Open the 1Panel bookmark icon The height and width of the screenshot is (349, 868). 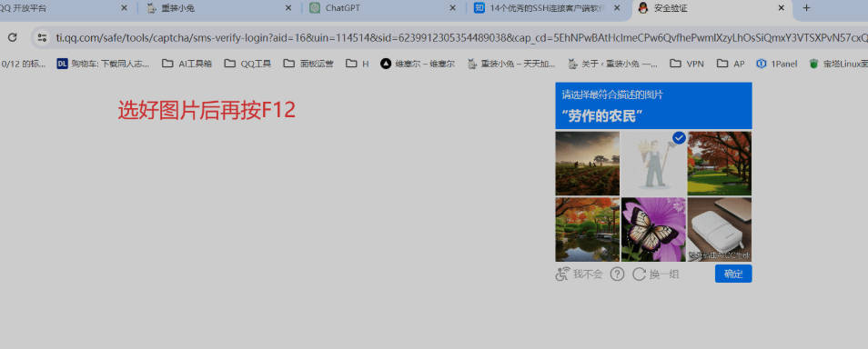click(x=762, y=64)
